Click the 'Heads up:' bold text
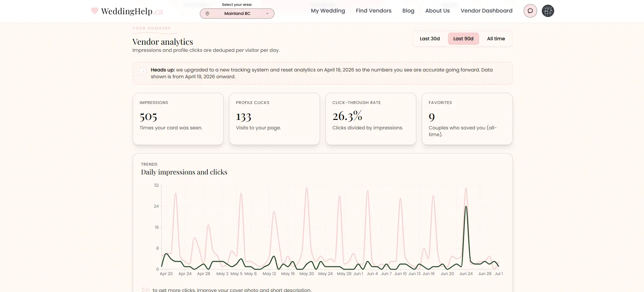The image size is (644, 292). (x=163, y=70)
